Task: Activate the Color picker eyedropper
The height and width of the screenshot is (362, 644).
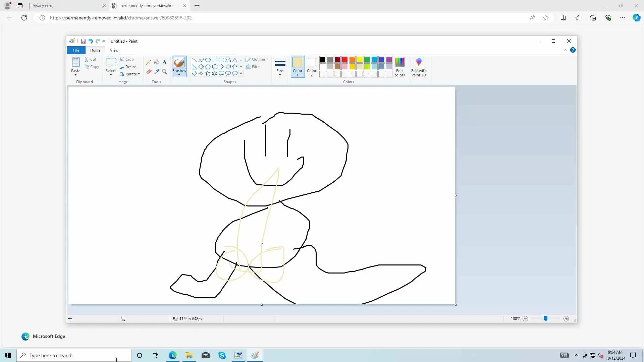Action: coord(157,71)
